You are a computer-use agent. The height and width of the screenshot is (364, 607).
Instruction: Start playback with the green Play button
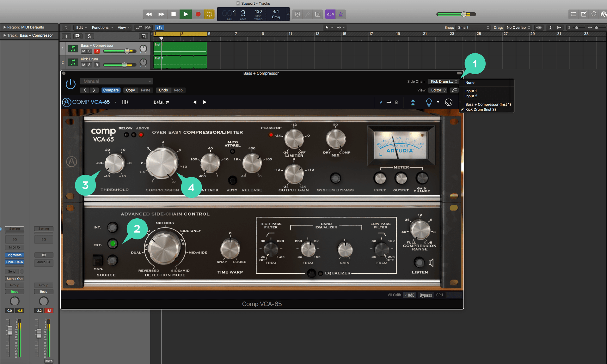click(x=186, y=14)
